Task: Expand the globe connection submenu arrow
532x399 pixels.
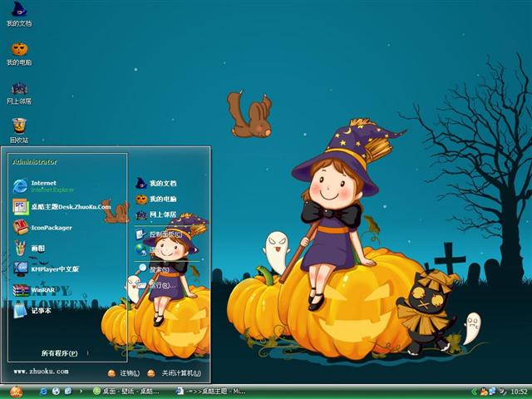Action: click(196, 250)
